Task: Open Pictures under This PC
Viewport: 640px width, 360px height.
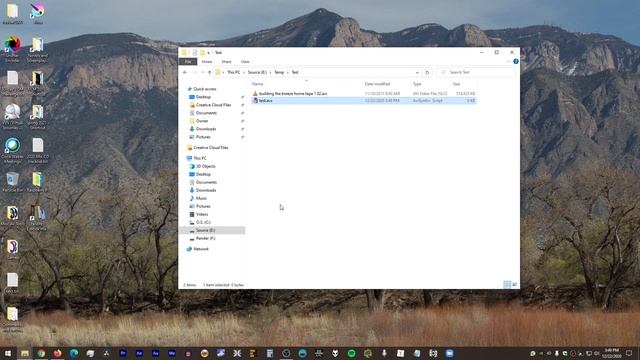Action: click(x=203, y=207)
